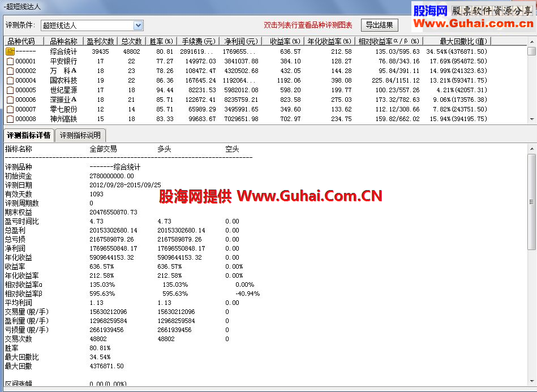
Task: Click the icon for stock 000007
Action: coord(10,109)
